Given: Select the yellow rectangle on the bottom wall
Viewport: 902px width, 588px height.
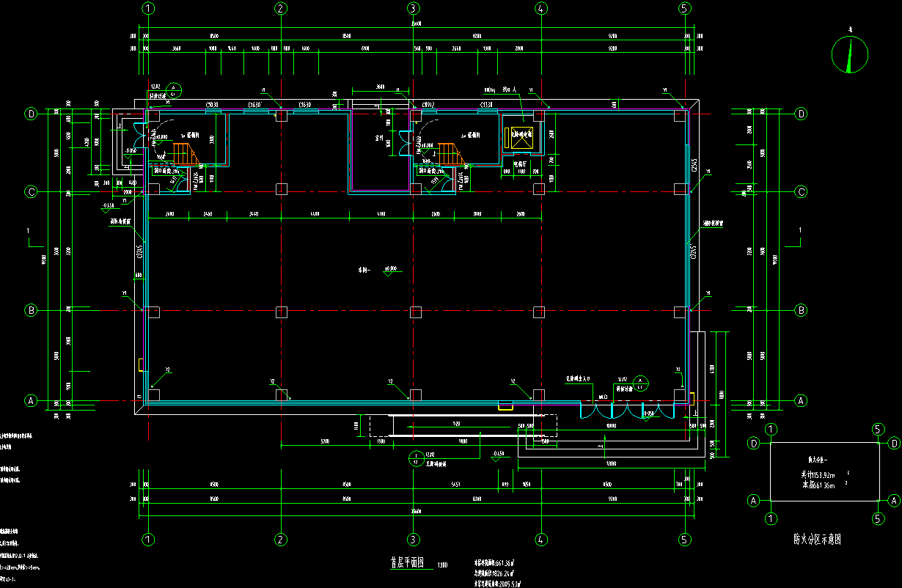Looking at the screenshot, I should click(505, 405).
